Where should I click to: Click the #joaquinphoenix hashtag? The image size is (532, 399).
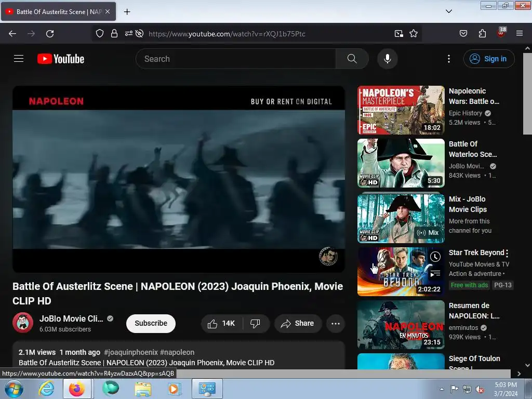click(x=130, y=352)
